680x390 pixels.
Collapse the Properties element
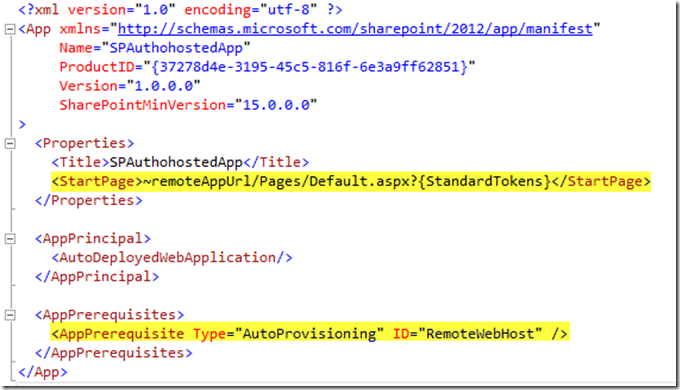pos(10,144)
